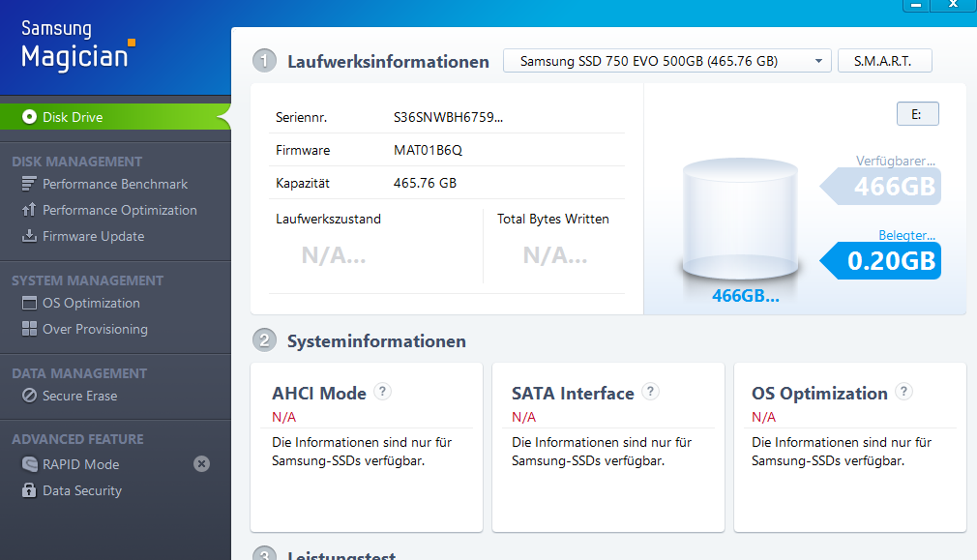Click the Disk Drive radio icon

29,117
